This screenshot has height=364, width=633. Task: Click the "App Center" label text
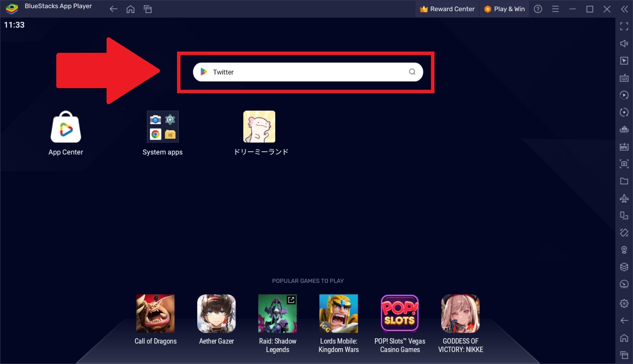click(x=66, y=152)
